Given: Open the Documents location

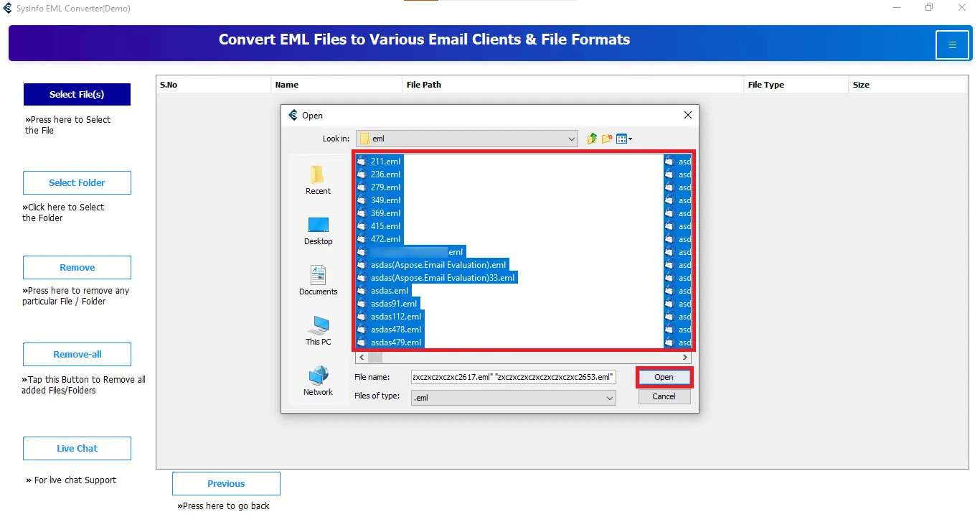Looking at the screenshot, I should 318,281.
